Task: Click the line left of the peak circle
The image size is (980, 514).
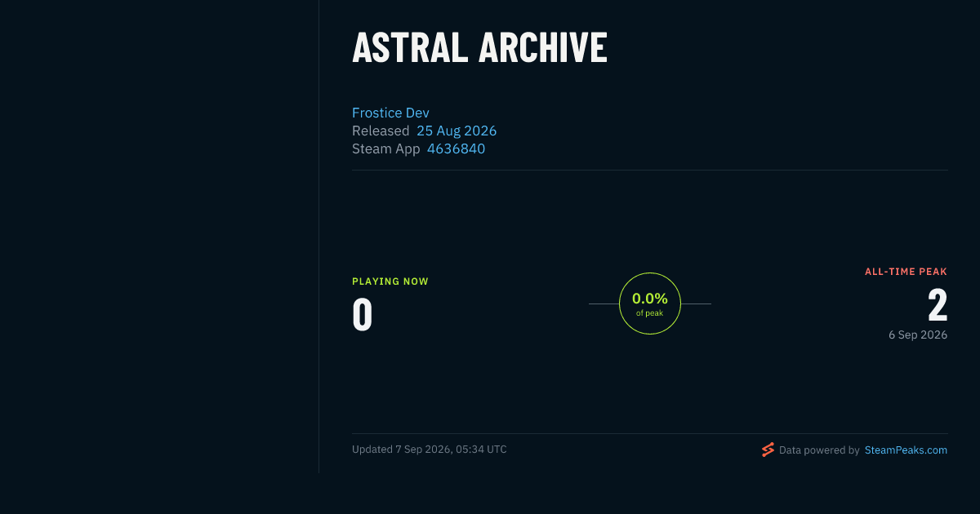Action: [x=604, y=304]
